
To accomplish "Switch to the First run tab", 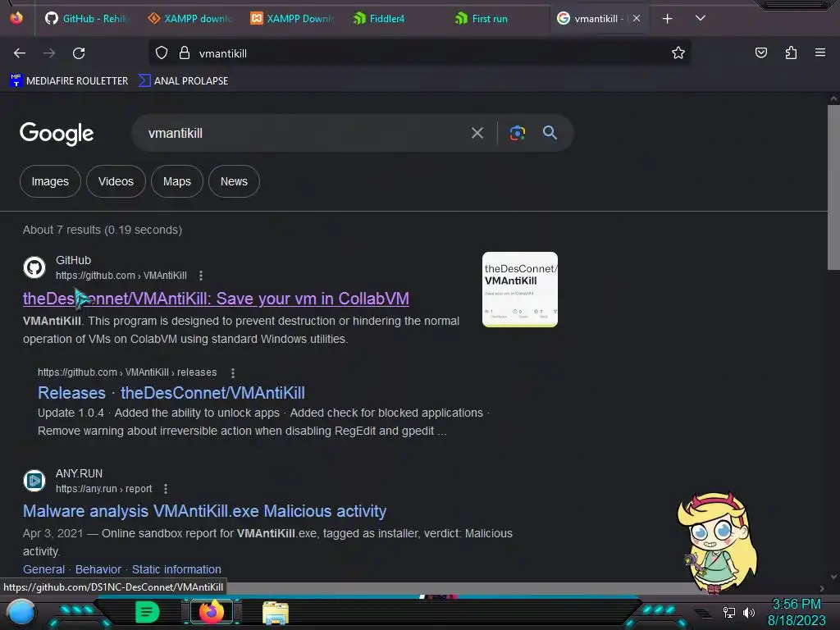I will point(498,19).
